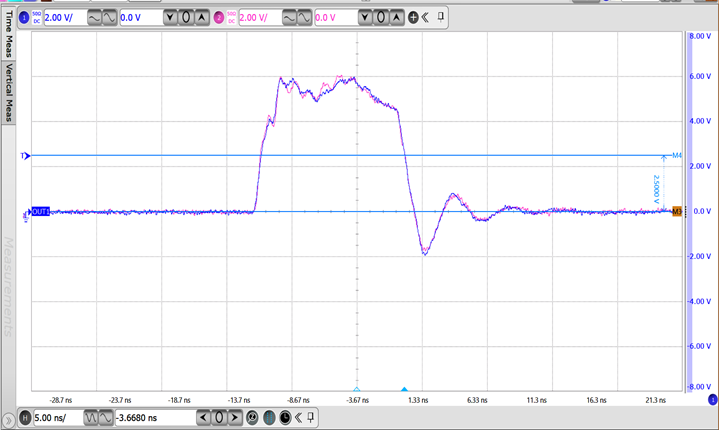Move channel 2 offset down arrow
The height and width of the screenshot is (430, 719).
click(365, 18)
